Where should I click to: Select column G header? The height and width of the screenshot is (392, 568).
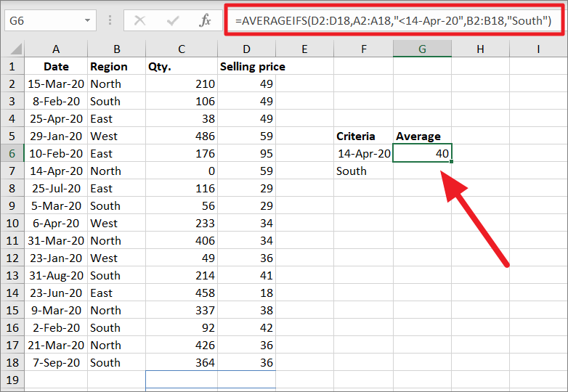[x=423, y=49]
